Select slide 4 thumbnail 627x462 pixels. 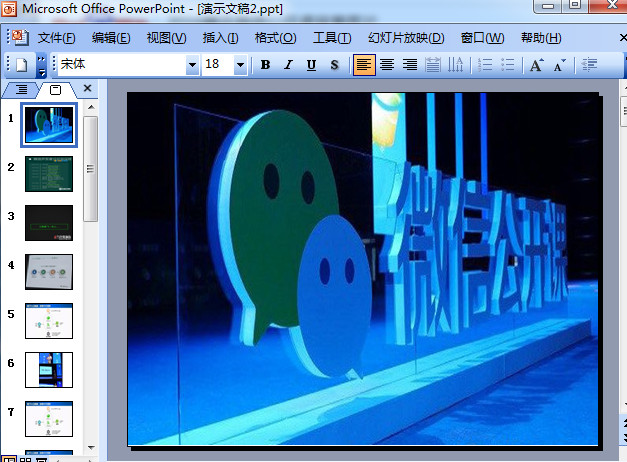click(x=48, y=271)
